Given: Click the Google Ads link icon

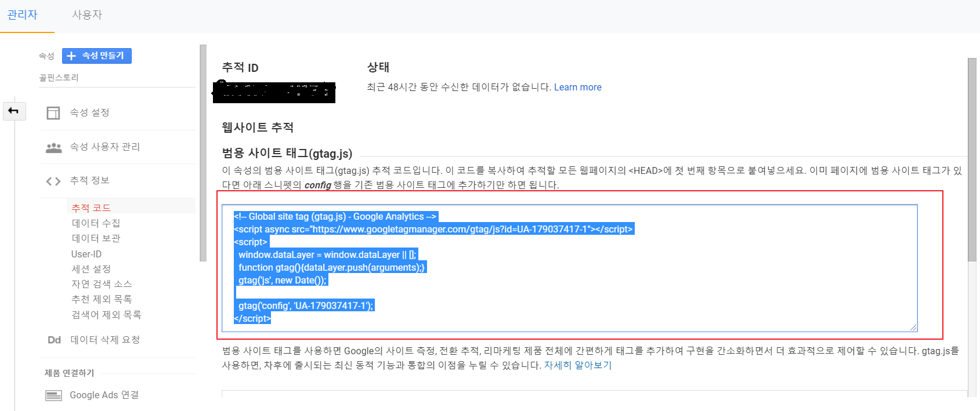Looking at the screenshot, I should 53,395.
